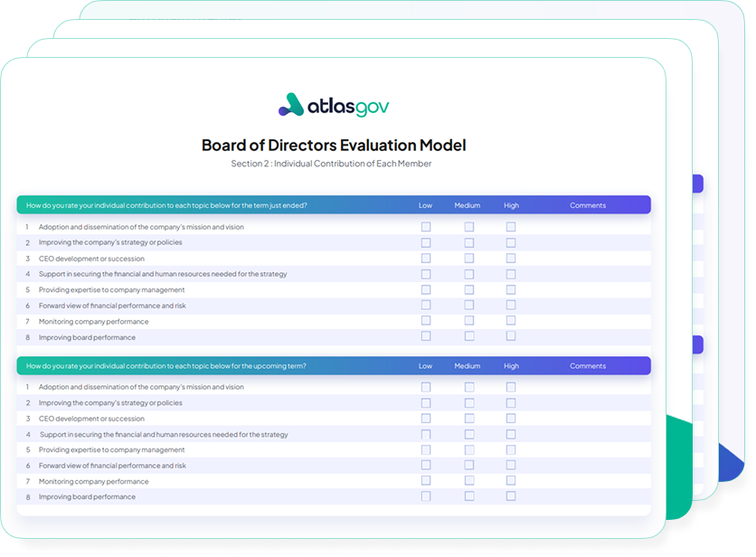Check Low for strategy or policies, upcoming term
The width and height of the screenshot is (756, 557).
coord(426,402)
